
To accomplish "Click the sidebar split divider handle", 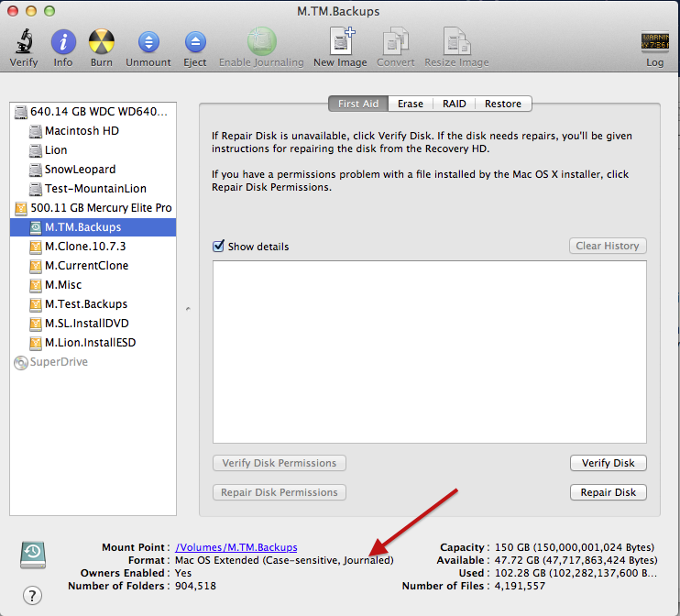I will (188, 309).
